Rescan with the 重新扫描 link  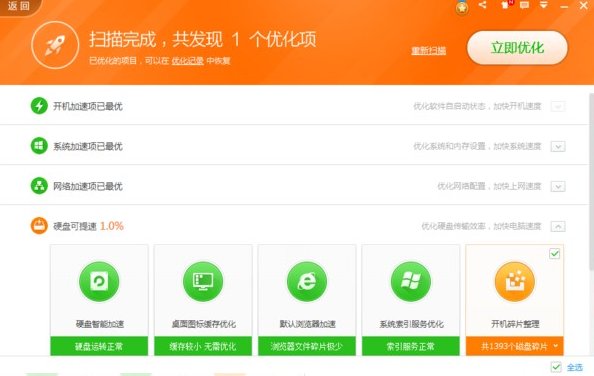pyautogui.click(x=428, y=50)
